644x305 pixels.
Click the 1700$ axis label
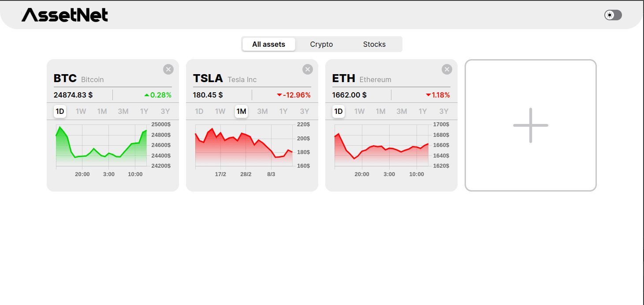click(441, 124)
